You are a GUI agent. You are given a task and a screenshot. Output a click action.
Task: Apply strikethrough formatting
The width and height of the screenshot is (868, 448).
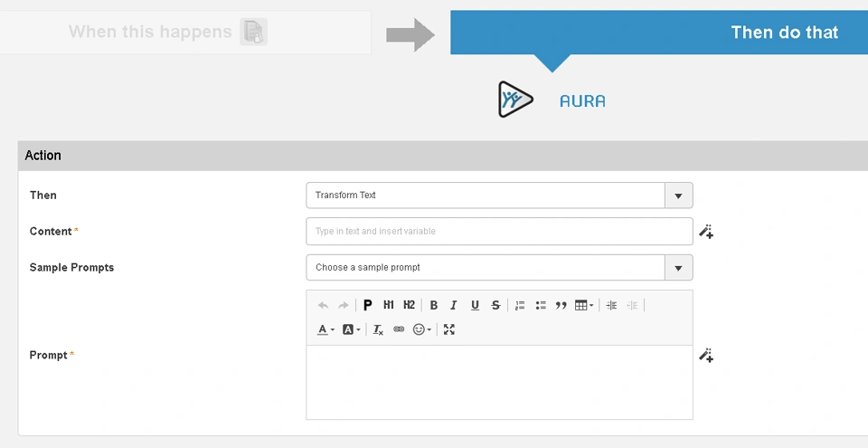coord(496,305)
